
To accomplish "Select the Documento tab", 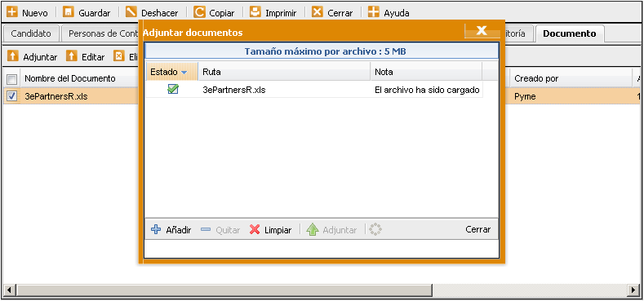I will click(x=569, y=33).
